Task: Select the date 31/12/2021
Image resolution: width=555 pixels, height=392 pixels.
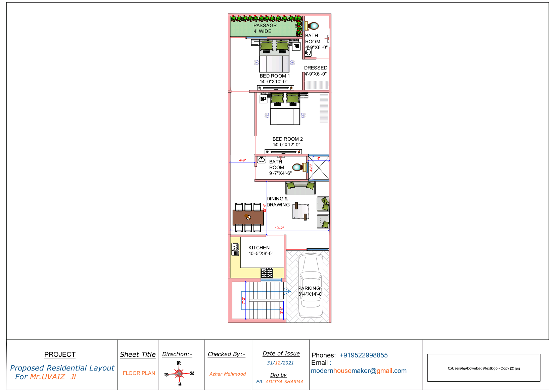Action: point(280,363)
